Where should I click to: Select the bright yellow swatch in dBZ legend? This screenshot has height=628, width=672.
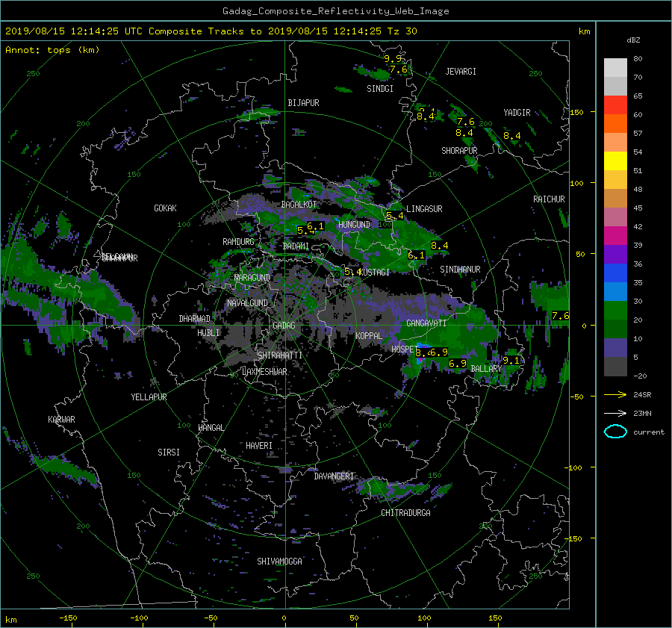(615, 161)
